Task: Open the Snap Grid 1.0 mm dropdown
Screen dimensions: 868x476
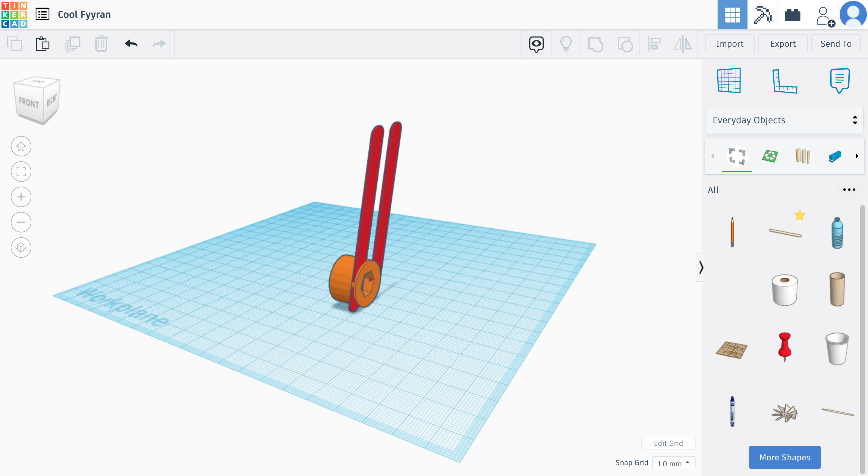Action: [x=673, y=463]
